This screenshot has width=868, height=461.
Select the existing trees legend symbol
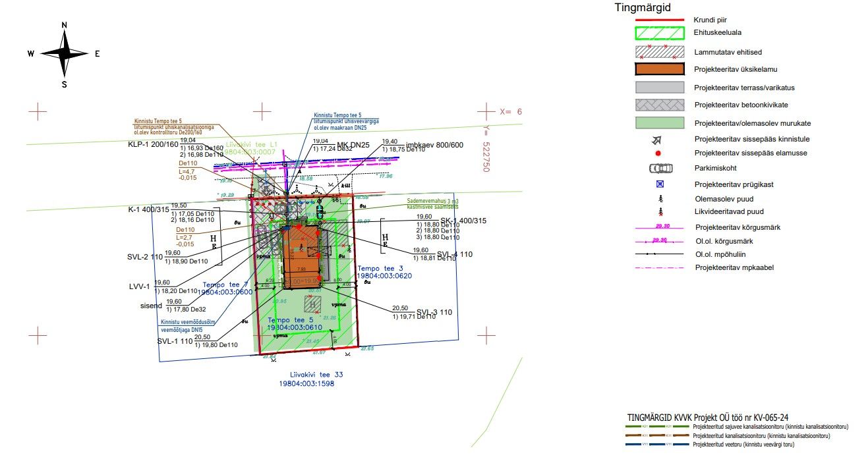(x=660, y=198)
